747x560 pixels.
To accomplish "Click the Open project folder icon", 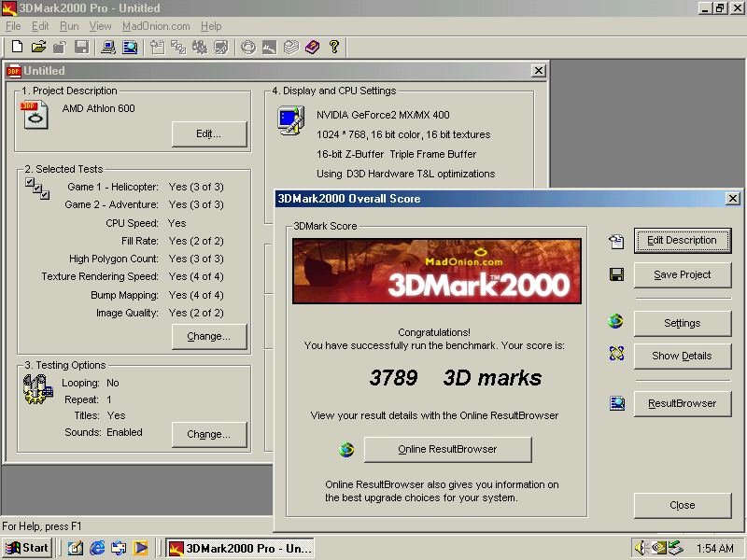I will coord(38,47).
